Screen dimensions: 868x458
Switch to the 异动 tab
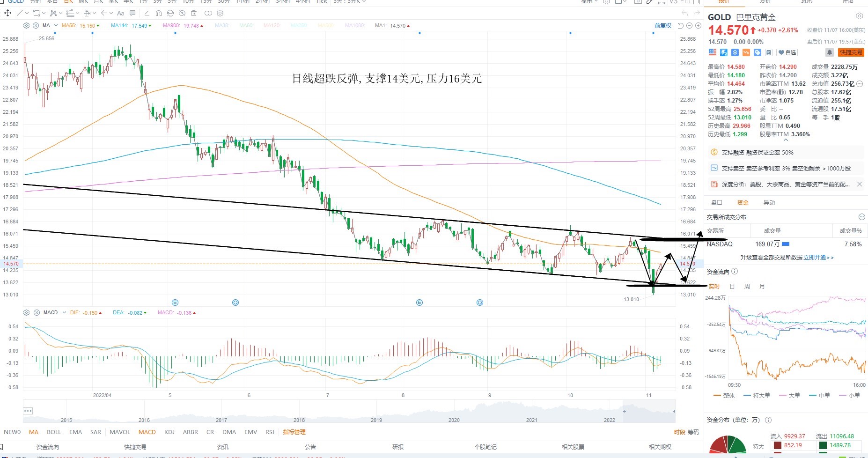[x=769, y=202]
